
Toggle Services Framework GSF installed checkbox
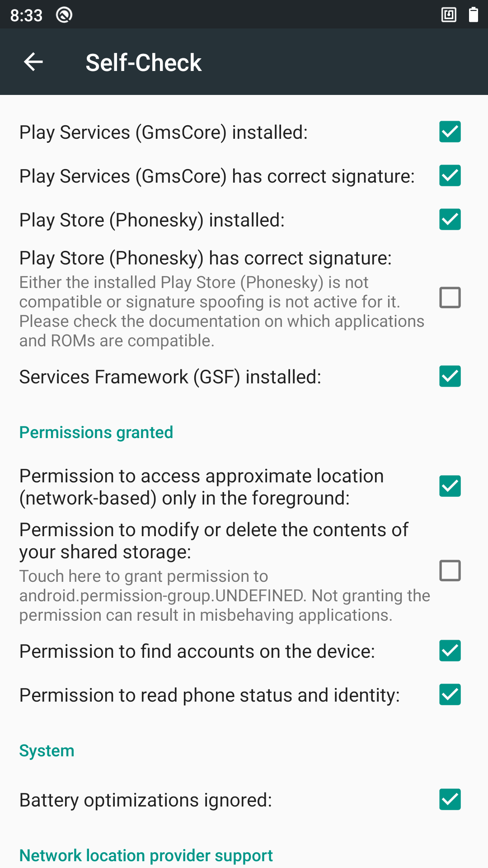point(450,376)
